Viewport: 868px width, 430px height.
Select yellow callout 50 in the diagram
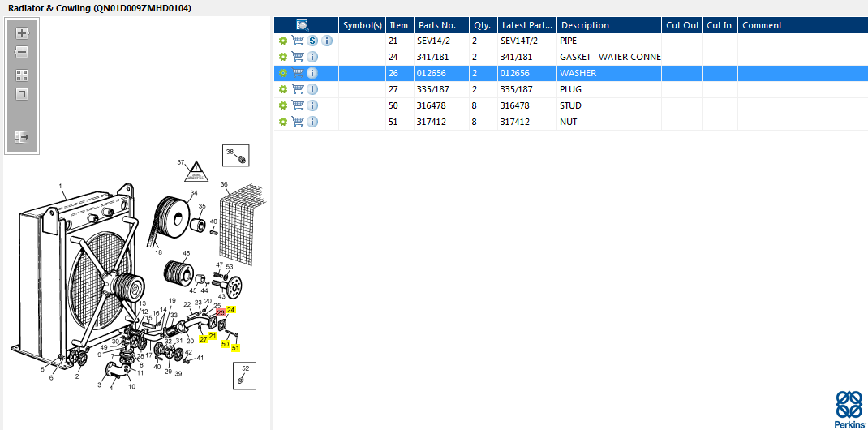[226, 344]
